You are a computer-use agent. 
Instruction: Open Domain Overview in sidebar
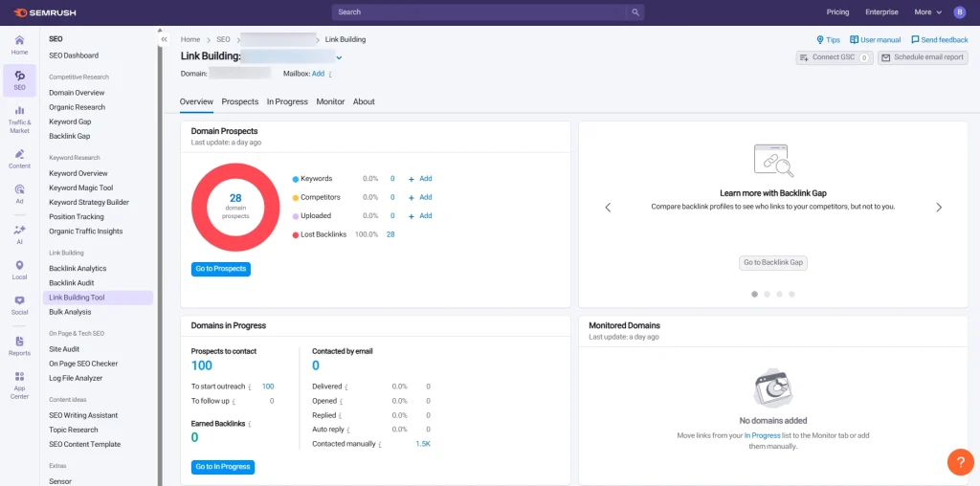pyautogui.click(x=77, y=93)
